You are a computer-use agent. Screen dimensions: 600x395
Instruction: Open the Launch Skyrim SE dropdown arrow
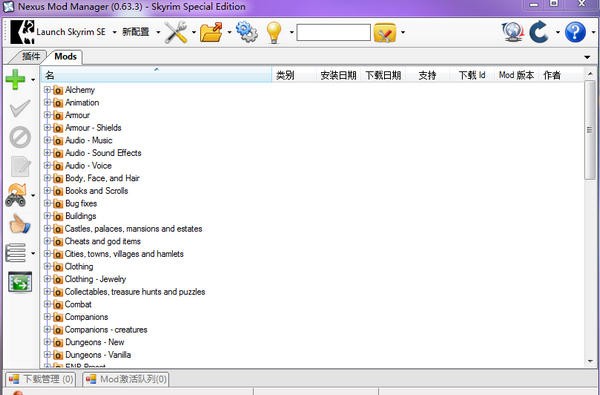(114, 33)
